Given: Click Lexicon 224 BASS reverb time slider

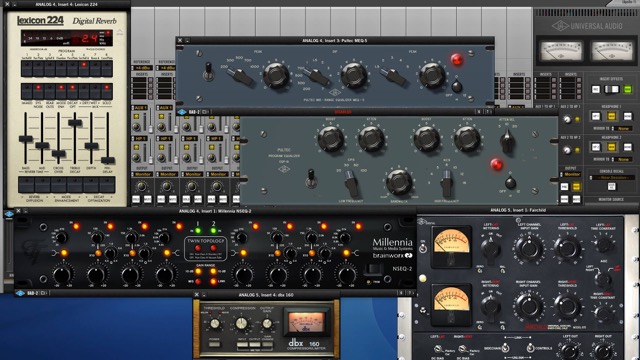Looking at the screenshot, I should coord(26,139).
